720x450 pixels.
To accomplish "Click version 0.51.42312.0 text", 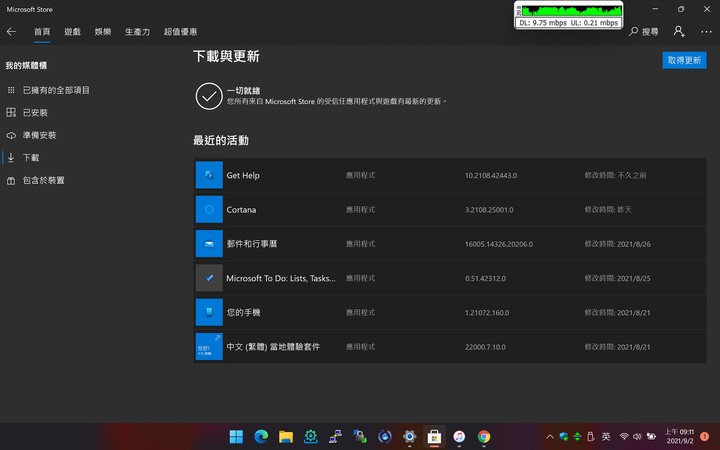I will (485, 278).
